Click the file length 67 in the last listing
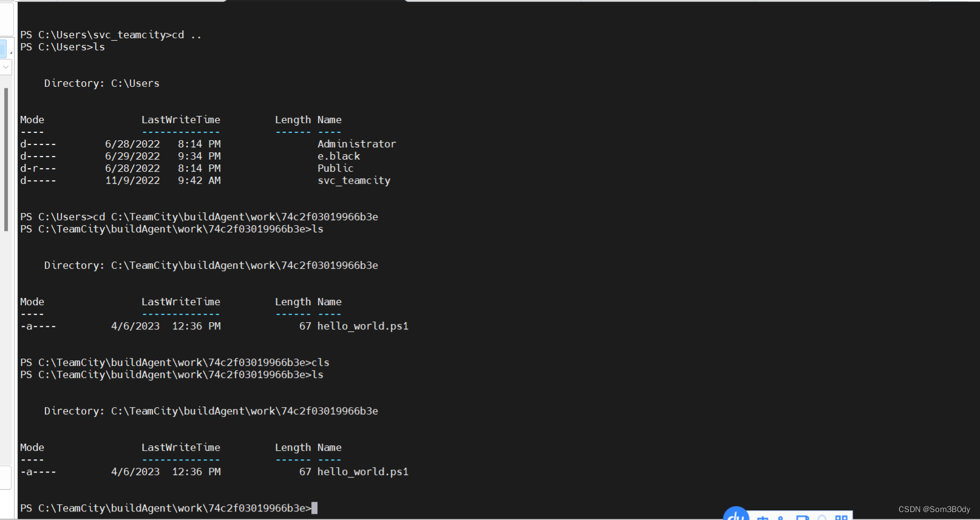This screenshot has height=520, width=980. 305,471
